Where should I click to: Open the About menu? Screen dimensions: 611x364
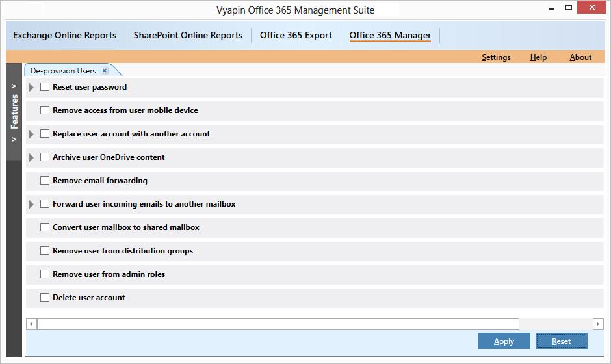[580, 57]
